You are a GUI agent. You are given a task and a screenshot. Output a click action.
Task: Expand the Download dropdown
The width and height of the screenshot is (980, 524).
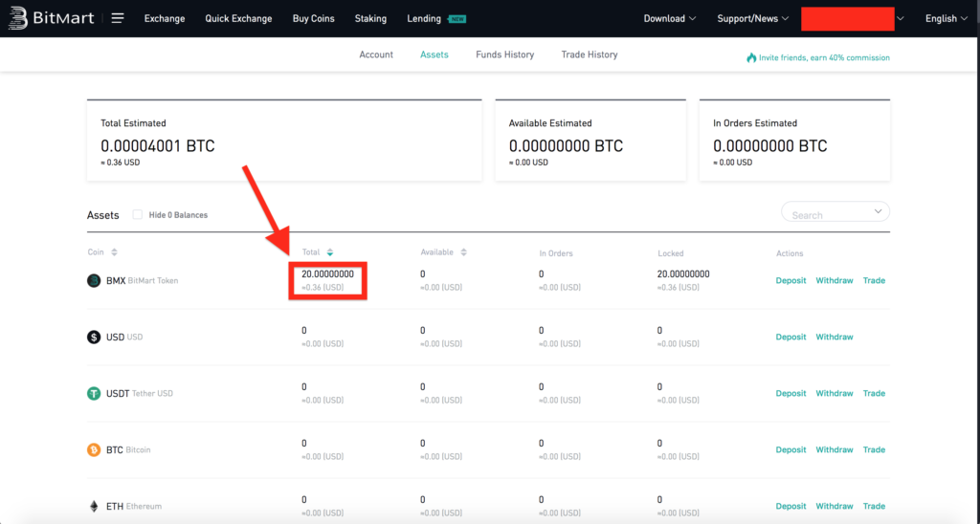pyautogui.click(x=669, y=19)
